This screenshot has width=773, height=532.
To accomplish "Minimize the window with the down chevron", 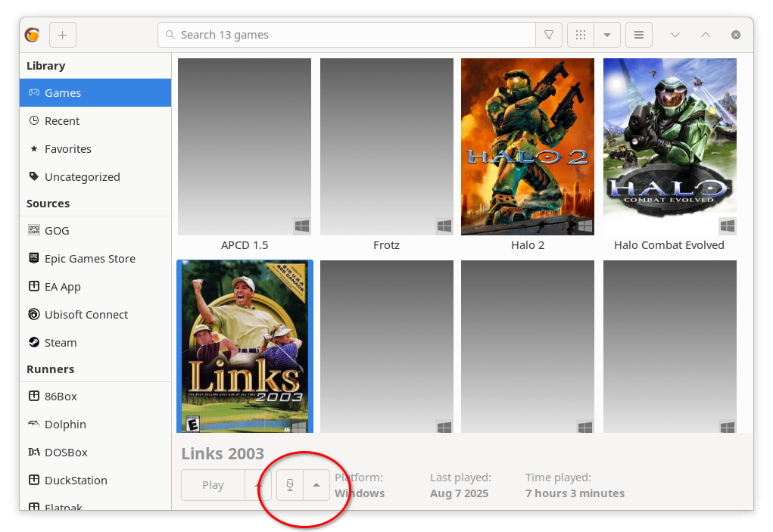I will 675,35.
